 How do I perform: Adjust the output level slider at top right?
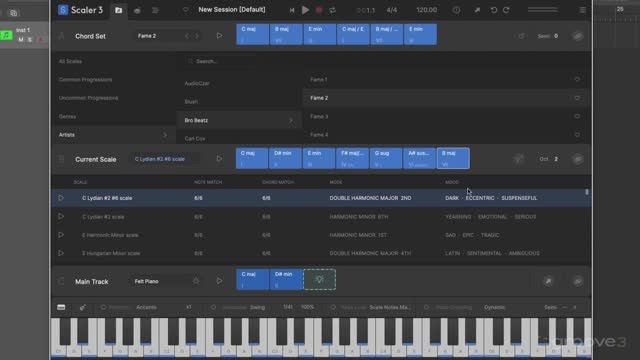[x=542, y=10]
